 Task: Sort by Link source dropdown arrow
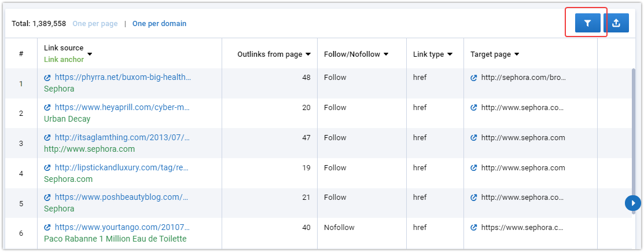pyautogui.click(x=90, y=54)
